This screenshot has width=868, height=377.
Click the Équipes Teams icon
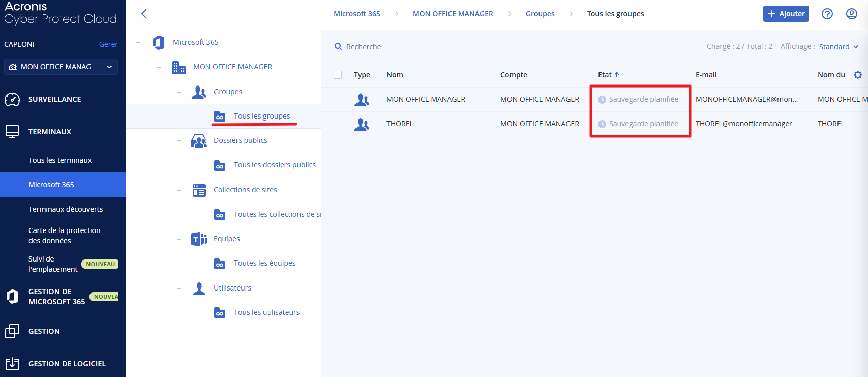(199, 239)
